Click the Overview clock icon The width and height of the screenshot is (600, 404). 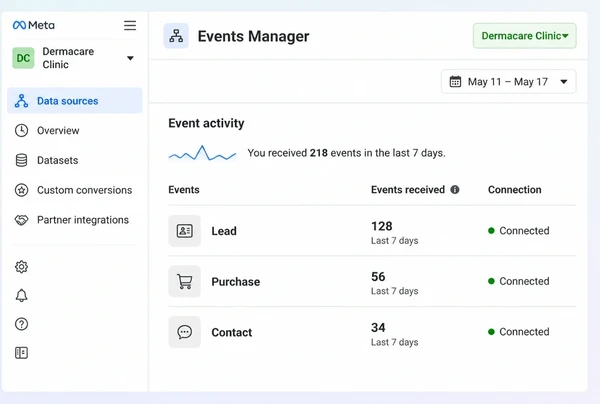point(21,130)
